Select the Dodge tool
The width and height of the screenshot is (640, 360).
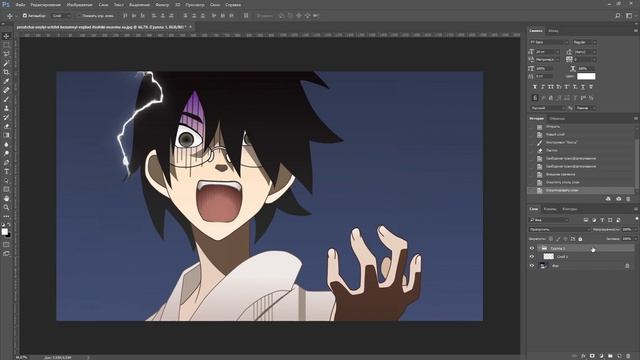pyautogui.click(x=6, y=153)
